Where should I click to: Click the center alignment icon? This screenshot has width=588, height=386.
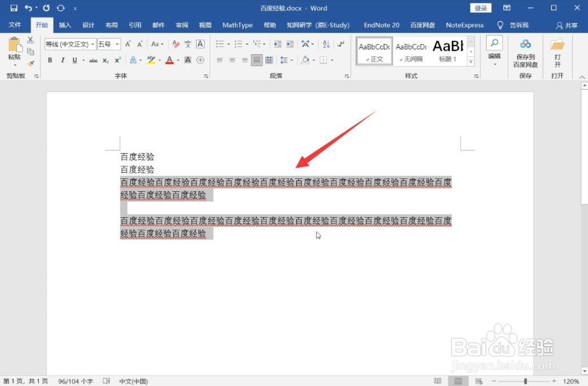(x=233, y=60)
